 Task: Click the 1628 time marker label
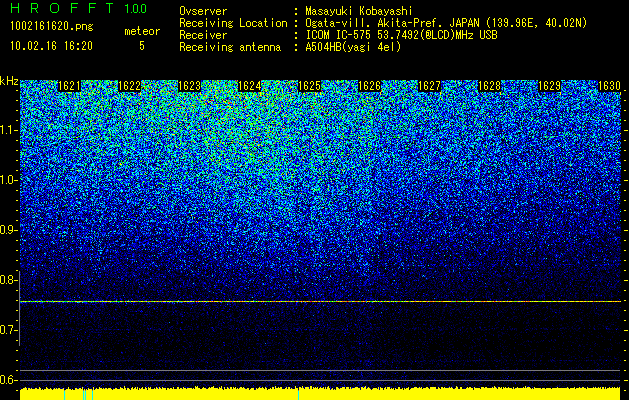pos(490,86)
